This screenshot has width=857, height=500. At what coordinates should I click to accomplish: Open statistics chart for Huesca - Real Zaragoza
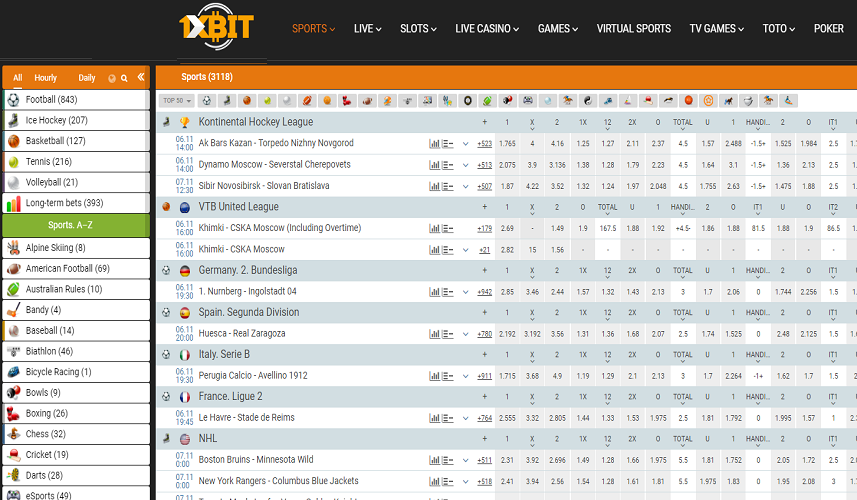click(x=435, y=334)
